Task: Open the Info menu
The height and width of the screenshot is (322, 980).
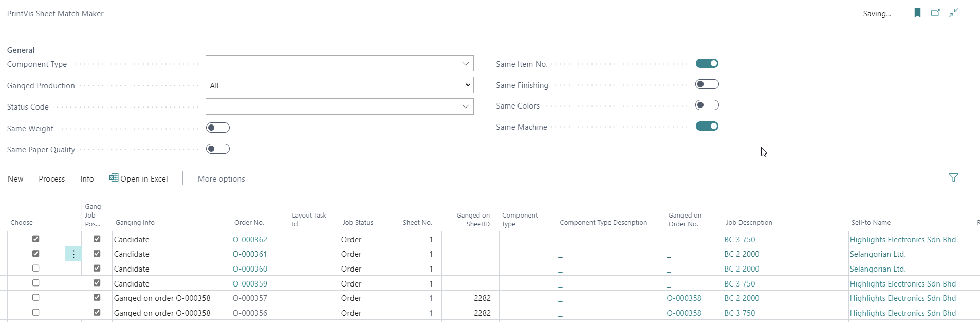Action: point(87,179)
